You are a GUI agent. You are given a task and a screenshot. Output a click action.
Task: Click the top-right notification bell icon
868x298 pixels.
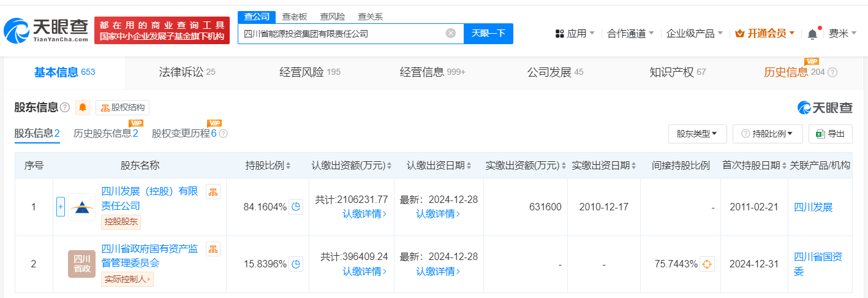pyautogui.click(x=812, y=34)
